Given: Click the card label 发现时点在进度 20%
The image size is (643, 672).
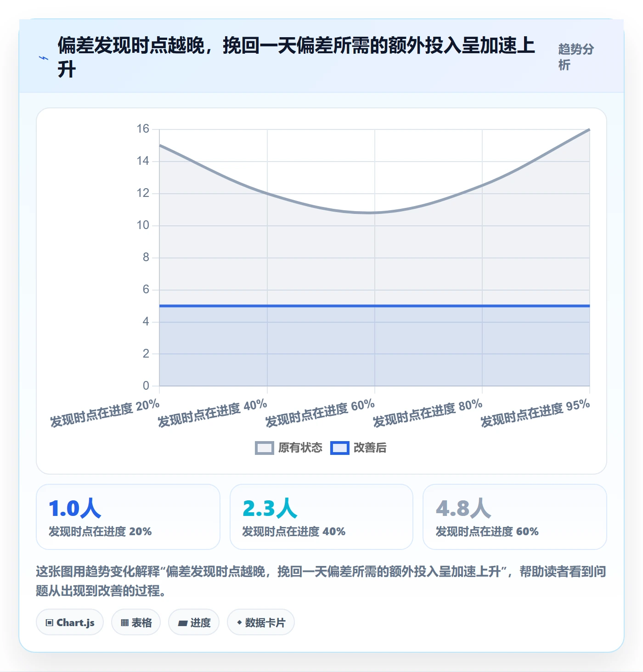Looking at the screenshot, I should pyautogui.click(x=100, y=532).
